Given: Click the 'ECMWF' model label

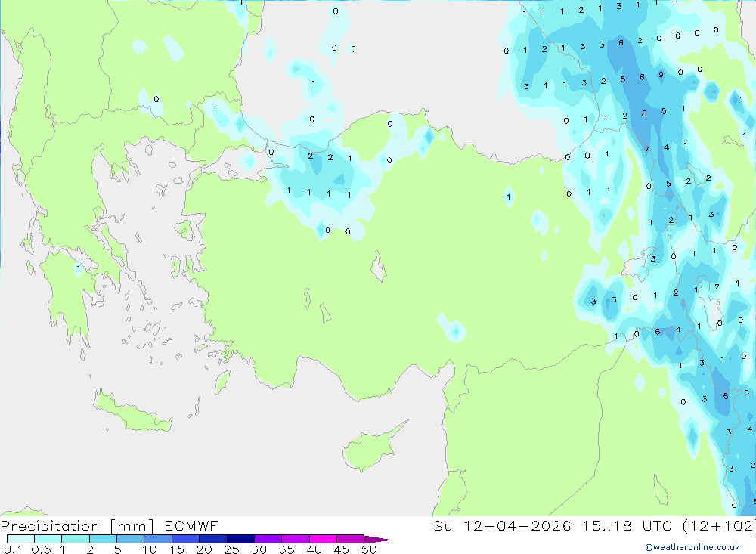Looking at the screenshot, I should click(x=191, y=525).
